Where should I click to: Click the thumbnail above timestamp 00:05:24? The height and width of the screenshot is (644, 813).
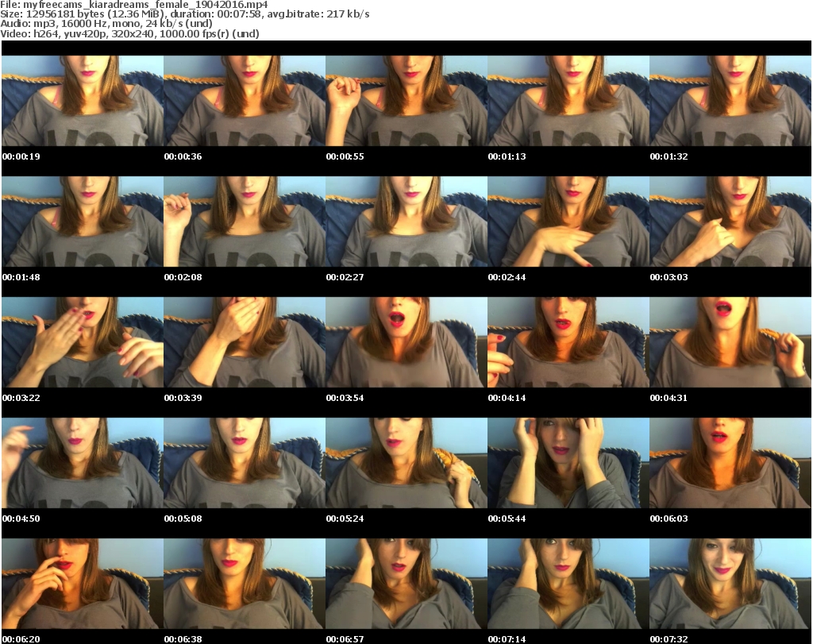pos(406,463)
